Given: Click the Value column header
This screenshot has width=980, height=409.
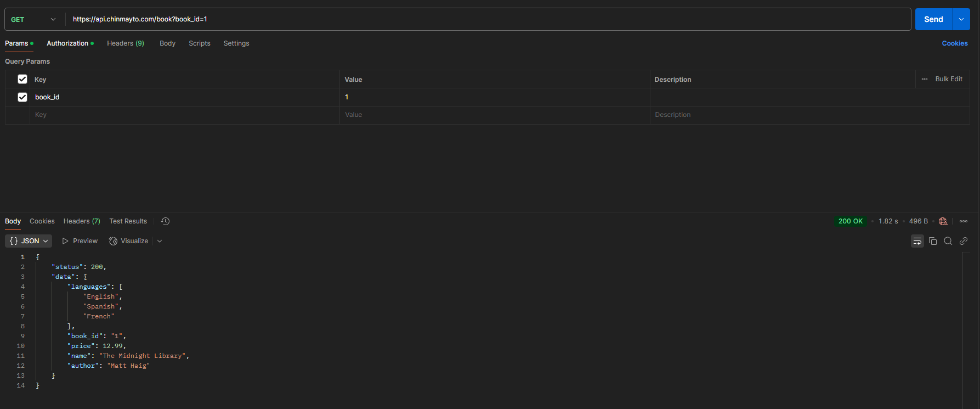Looking at the screenshot, I should click(x=353, y=79).
